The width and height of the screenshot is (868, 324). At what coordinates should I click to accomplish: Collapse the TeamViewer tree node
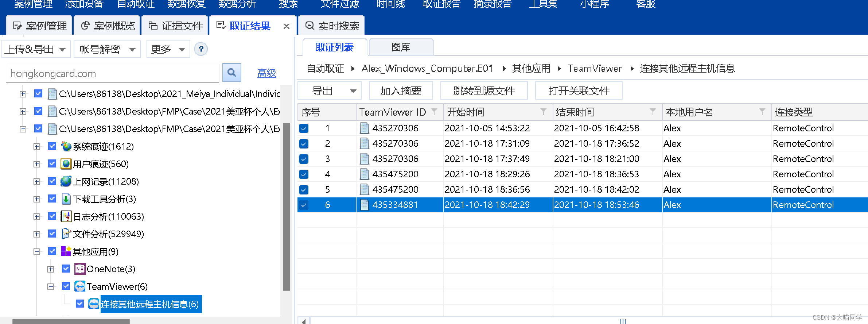pos(51,286)
